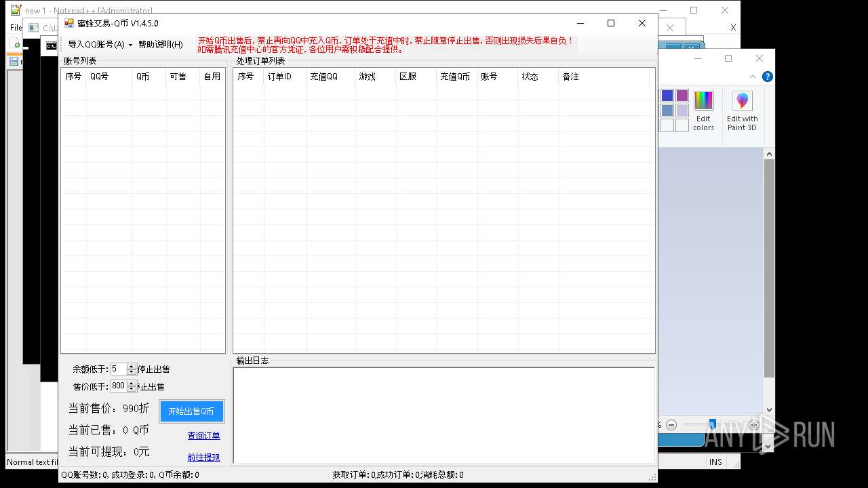The height and width of the screenshot is (488, 868).
Task: Open Paint help question mark icon
Action: coord(767,77)
